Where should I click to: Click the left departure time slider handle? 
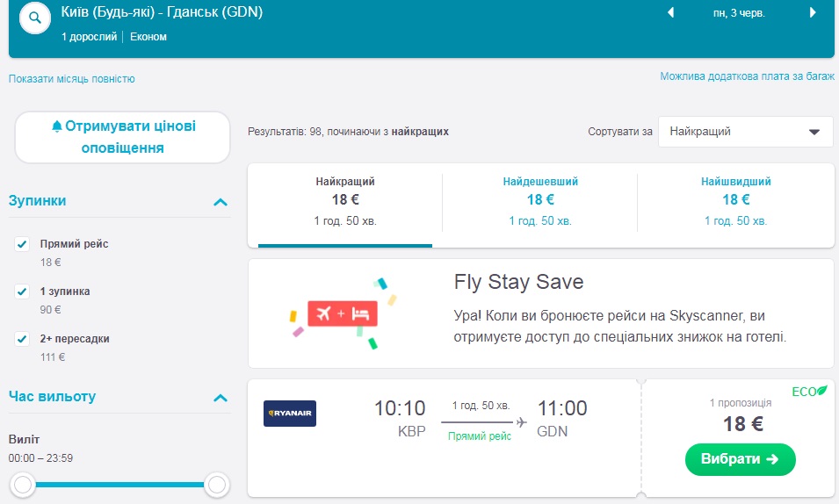tap(24, 484)
